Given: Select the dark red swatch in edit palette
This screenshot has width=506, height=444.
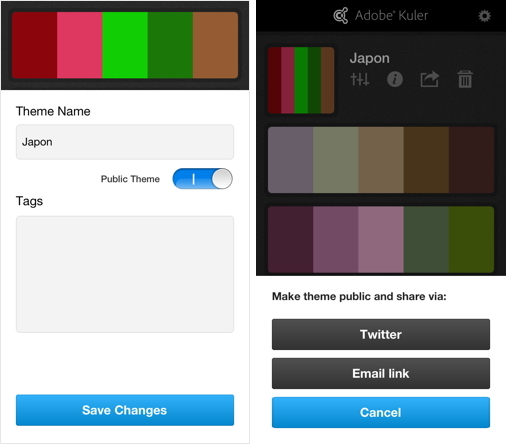Looking at the screenshot, I should click(x=34, y=45).
